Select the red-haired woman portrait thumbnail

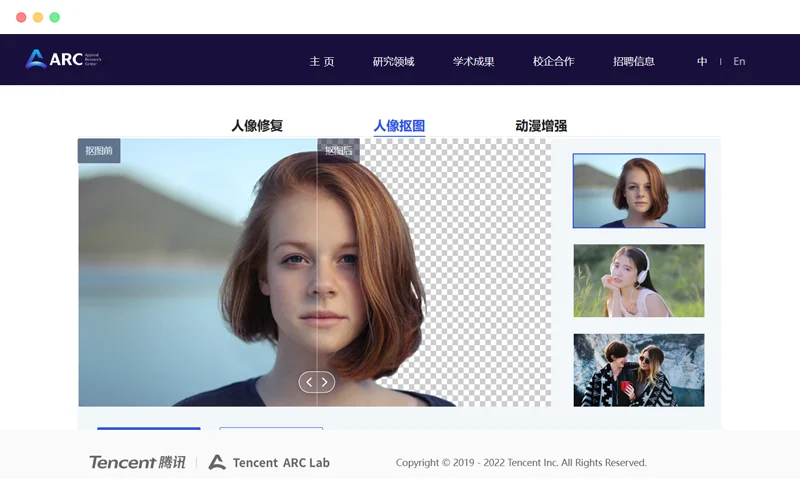coord(638,191)
